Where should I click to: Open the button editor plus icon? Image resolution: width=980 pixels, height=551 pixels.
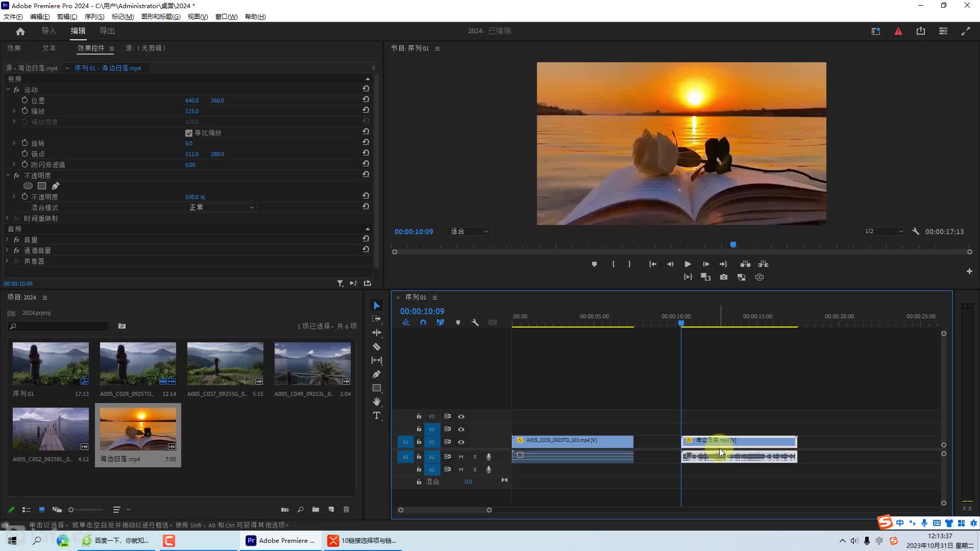(969, 271)
